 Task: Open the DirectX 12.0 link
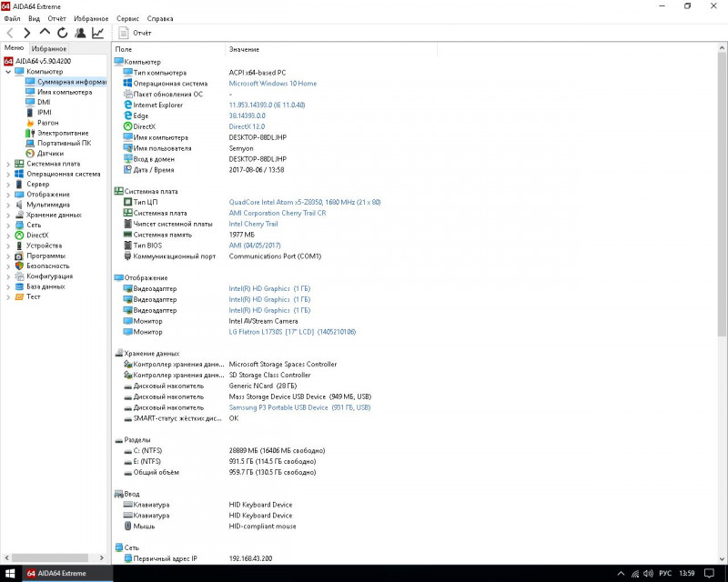[x=247, y=126]
